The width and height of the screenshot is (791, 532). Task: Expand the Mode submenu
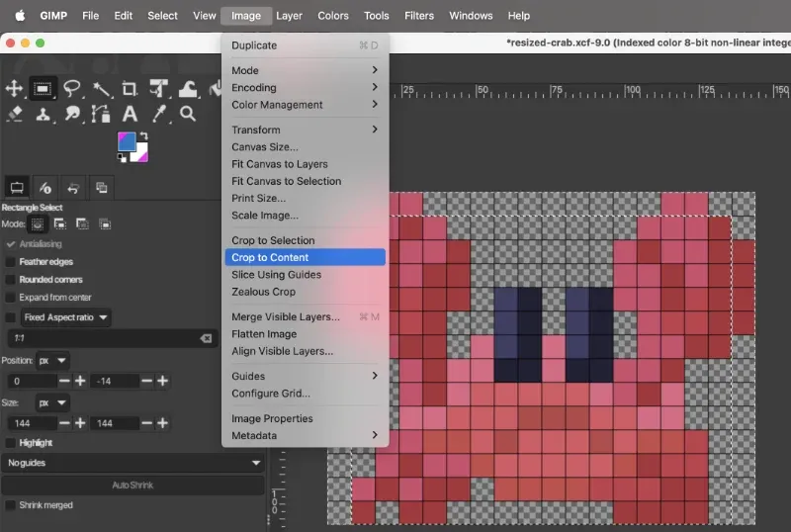click(305, 70)
